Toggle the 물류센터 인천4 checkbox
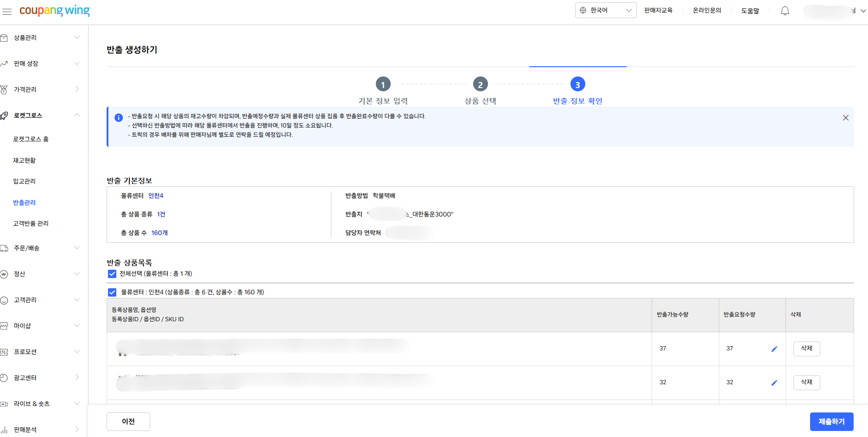This screenshot has width=868, height=437. point(112,292)
